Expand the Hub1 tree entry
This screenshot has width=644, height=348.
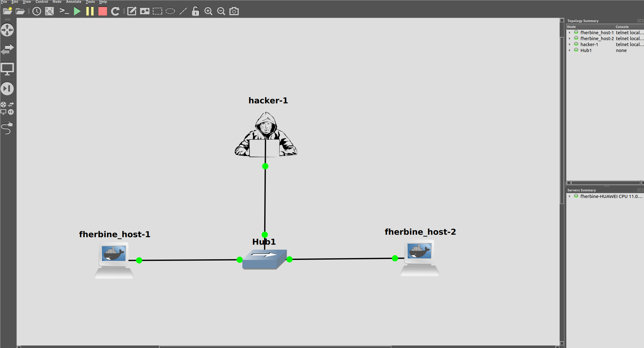570,50
